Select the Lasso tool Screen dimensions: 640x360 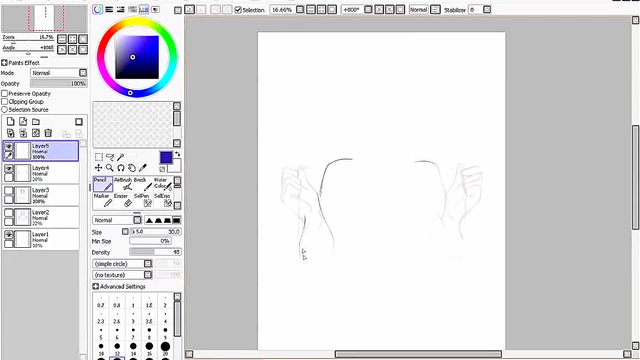110,157
